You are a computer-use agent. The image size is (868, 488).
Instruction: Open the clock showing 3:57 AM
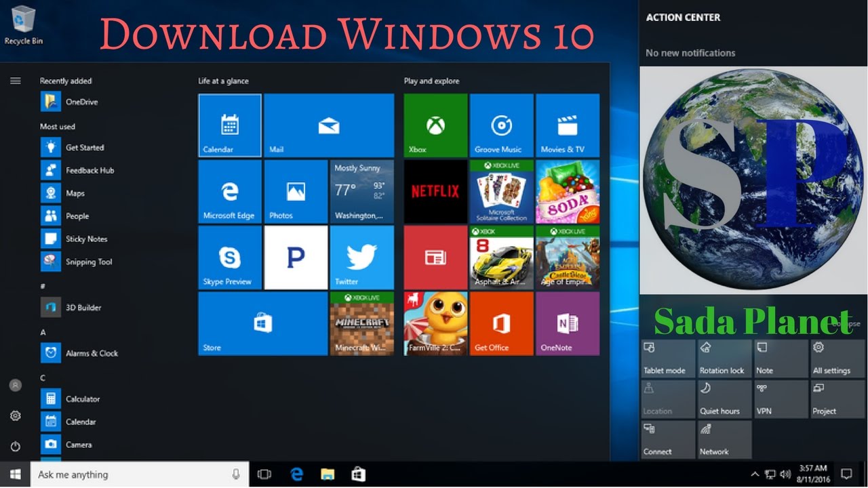click(812, 474)
